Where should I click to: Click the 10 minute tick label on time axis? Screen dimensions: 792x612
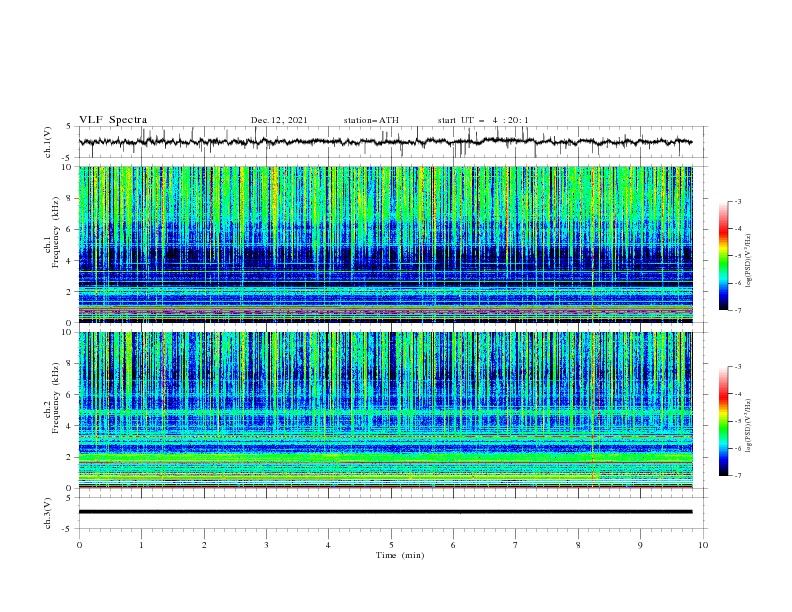(x=703, y=545)
